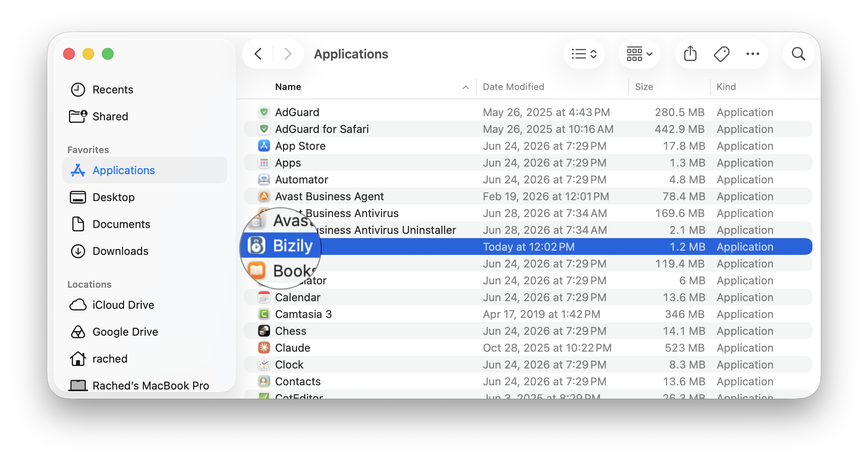Click the Chess app icon
The image size is (868, 461).
pos(264,331)
